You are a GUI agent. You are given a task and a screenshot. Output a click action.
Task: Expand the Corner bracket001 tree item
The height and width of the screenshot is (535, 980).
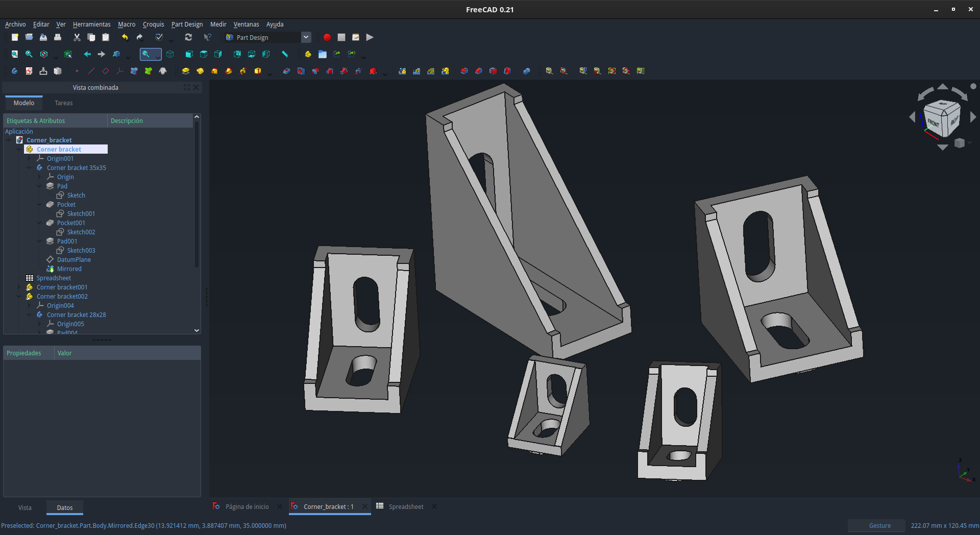coord(19,287)
